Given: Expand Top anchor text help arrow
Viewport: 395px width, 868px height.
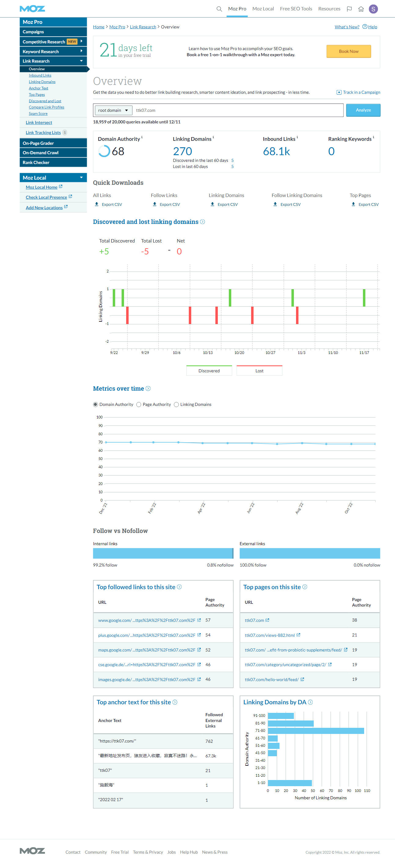Looking at the screenshot, I should (175, 702).
